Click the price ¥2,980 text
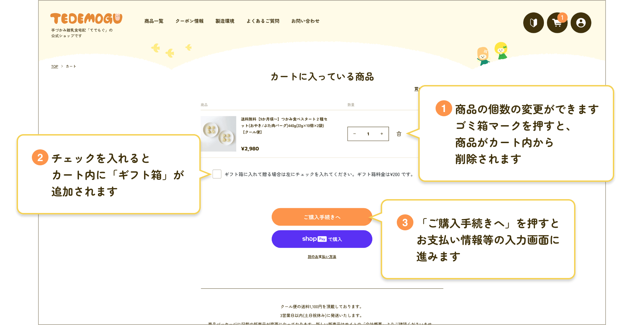The image size is (644, 325). click(x=250, y=149)
